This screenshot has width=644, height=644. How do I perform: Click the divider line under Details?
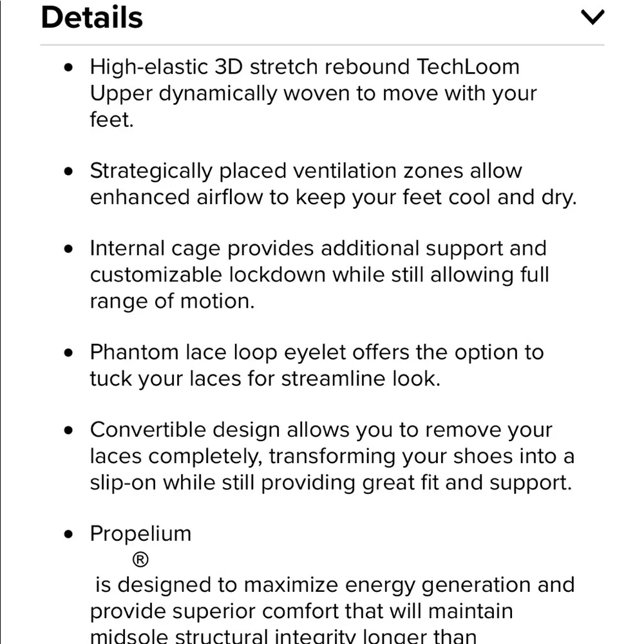point(322,45)
